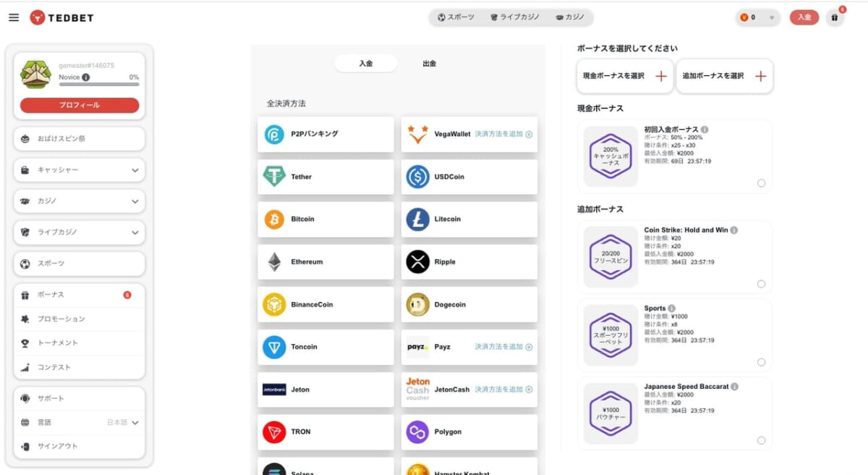Click 決済方法を追加 for VegaWallet
This screenshot has height=475, width=868.
coord(503,134)
